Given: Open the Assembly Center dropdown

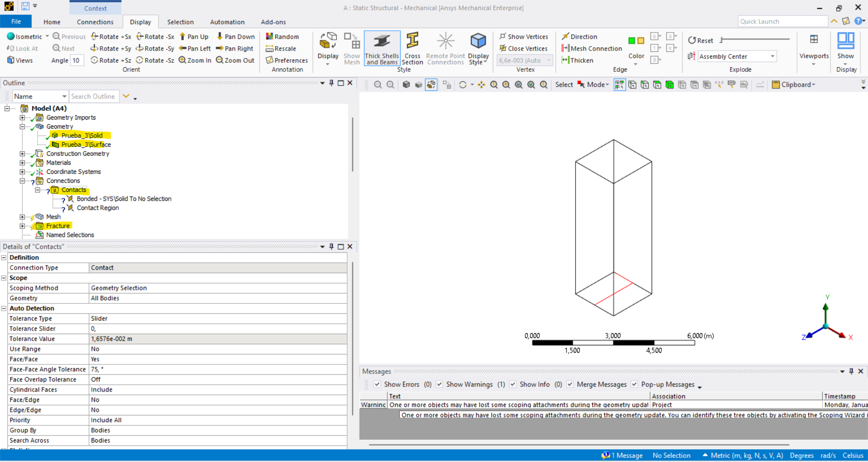Looking at the screenshot, I should [x=773, y=56].
